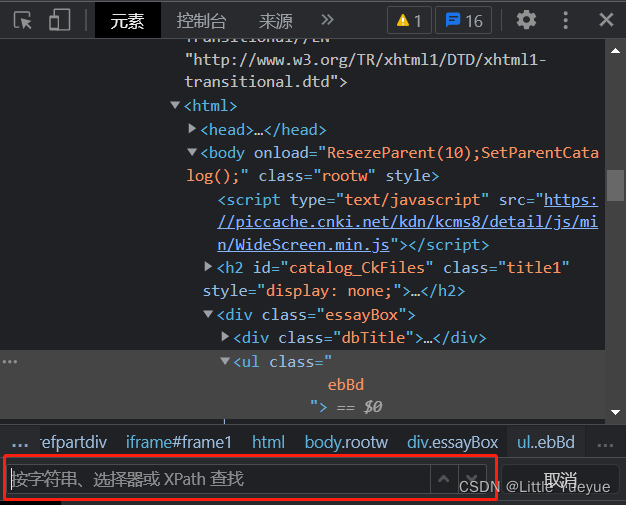The width and height of the screenshot is (626, 505).
Task: Open the 控制台 tab
Action: coord(202,20)
